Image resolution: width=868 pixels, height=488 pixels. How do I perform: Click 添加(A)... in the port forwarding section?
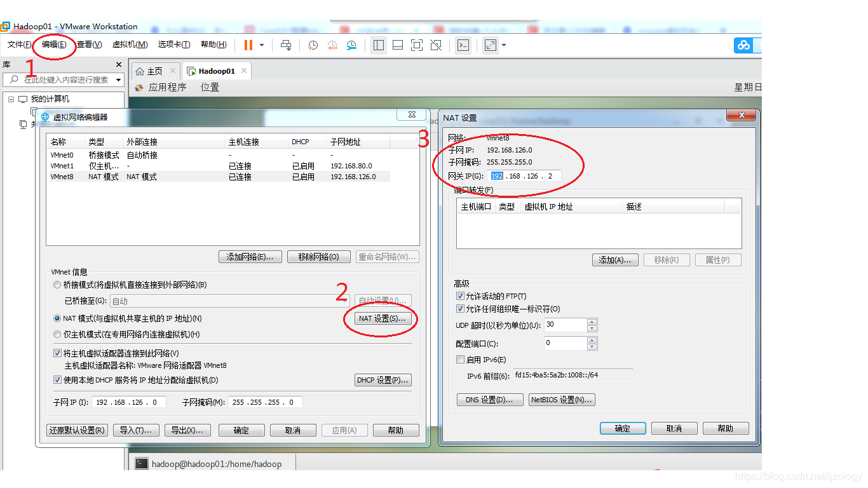pyautogui.click(x=615, y=260)
